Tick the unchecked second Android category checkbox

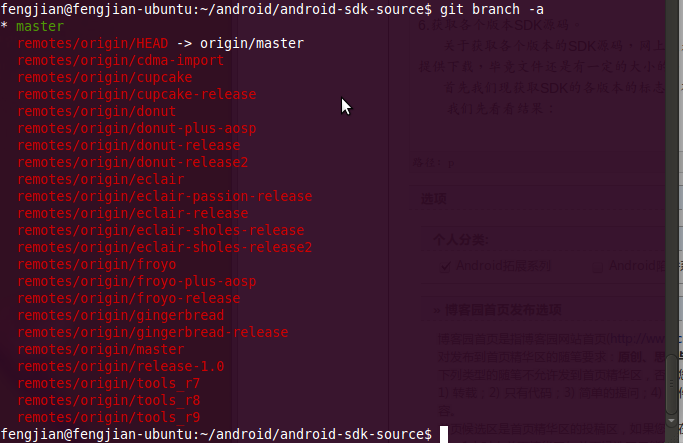click(x=596, y=266)
